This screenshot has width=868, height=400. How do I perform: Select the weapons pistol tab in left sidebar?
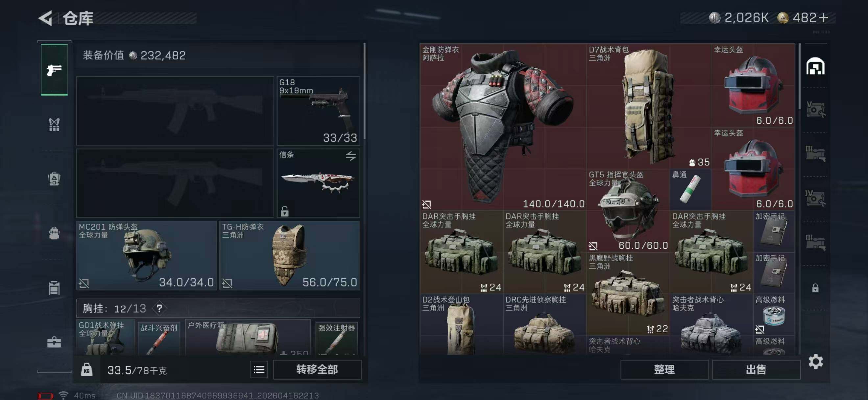coord(54,70)
